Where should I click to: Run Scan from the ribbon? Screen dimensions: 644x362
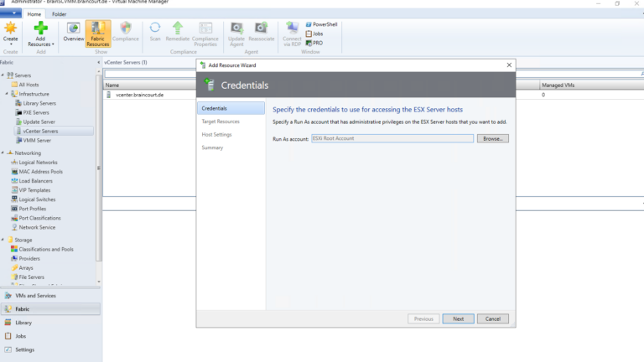tap(155, 32)
